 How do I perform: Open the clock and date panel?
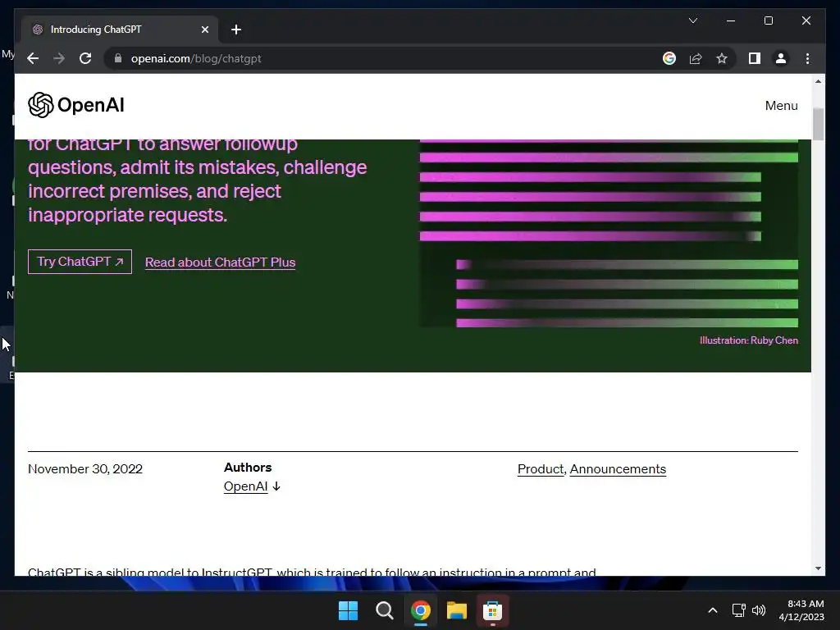[801, 610]
